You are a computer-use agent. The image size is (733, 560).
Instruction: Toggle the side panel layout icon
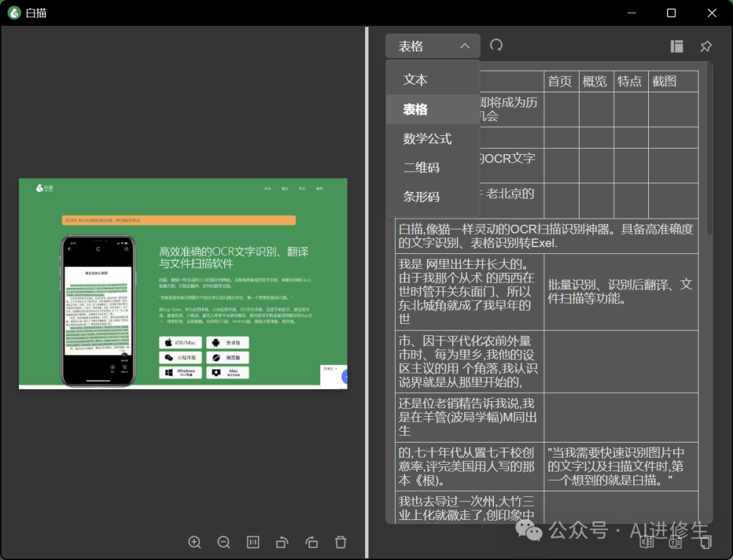point(677,45)
